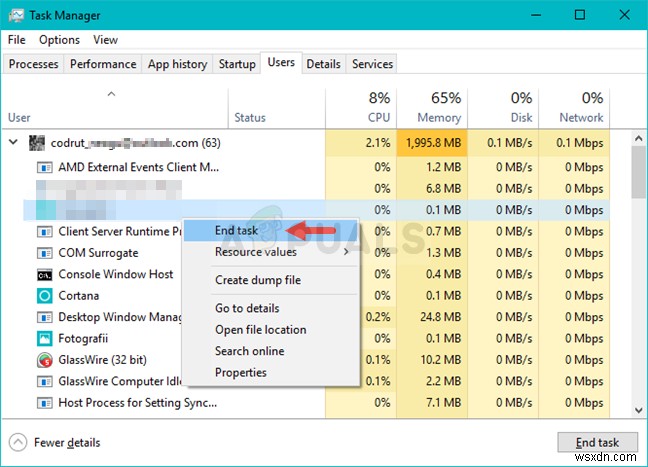
Task: Sort by the Network column header
Action: tap(574, 108)
